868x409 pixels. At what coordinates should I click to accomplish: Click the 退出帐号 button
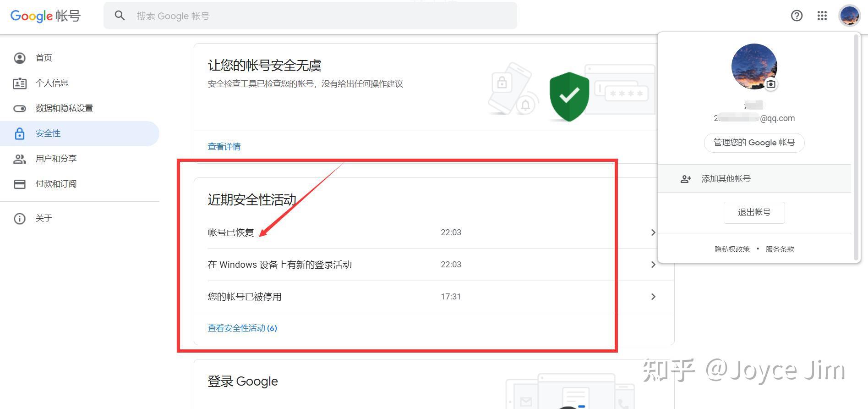754,213
